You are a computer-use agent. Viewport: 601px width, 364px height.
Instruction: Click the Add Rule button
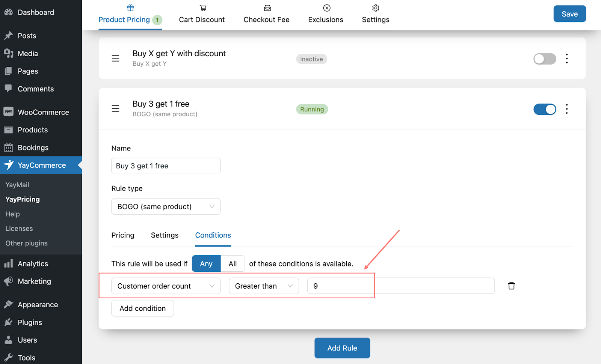pos(342,348)
